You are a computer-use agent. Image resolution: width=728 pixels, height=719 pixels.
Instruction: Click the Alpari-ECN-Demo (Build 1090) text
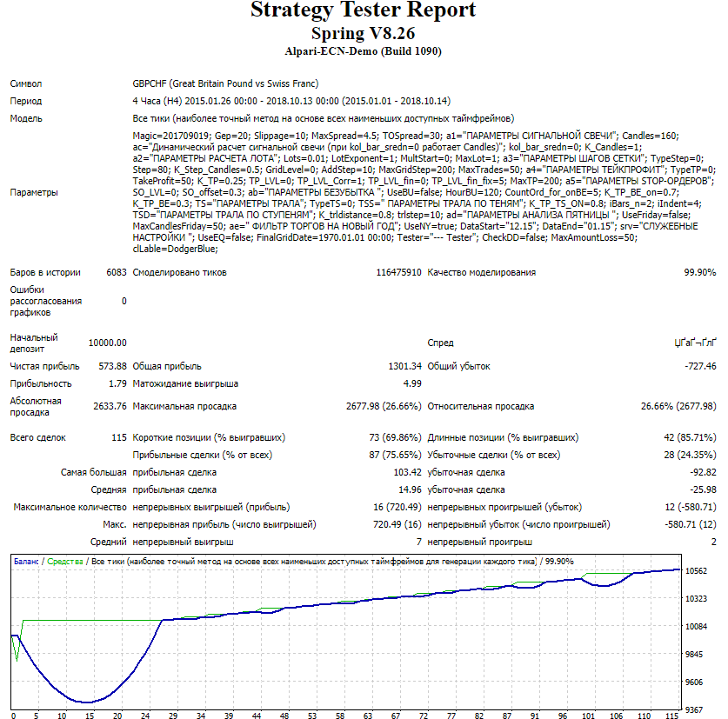point(364,51)
